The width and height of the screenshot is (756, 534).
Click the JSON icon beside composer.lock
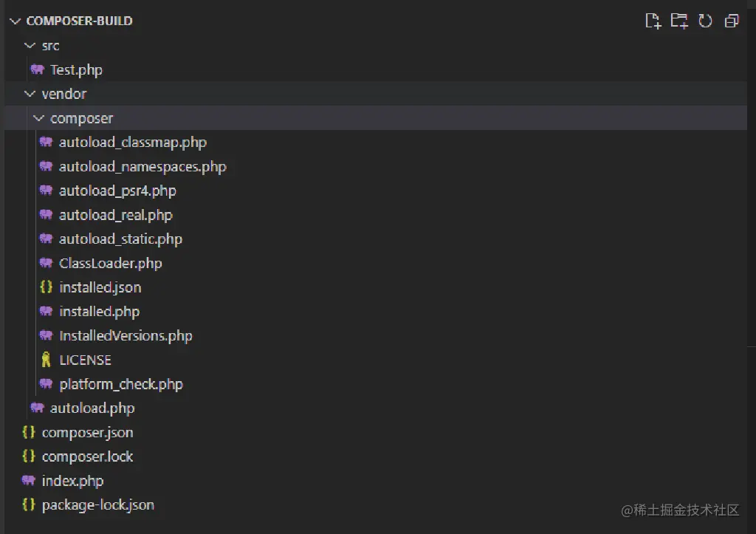pyautogui.click(x=29, y=456)
